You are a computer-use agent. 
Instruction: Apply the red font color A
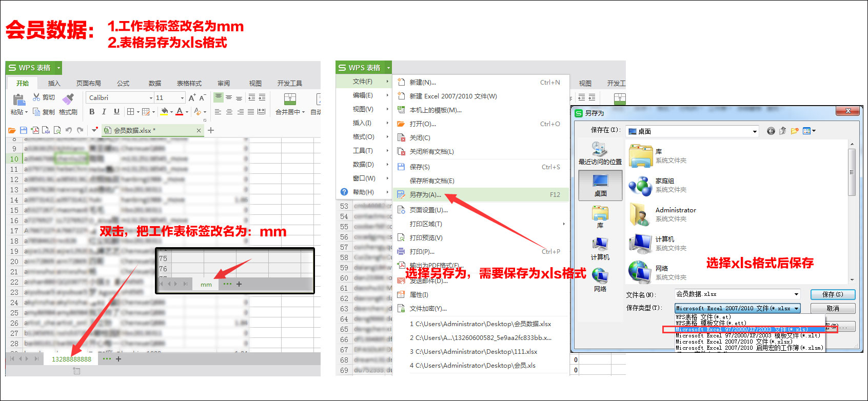pyautogui.click(x=180, y=112)
